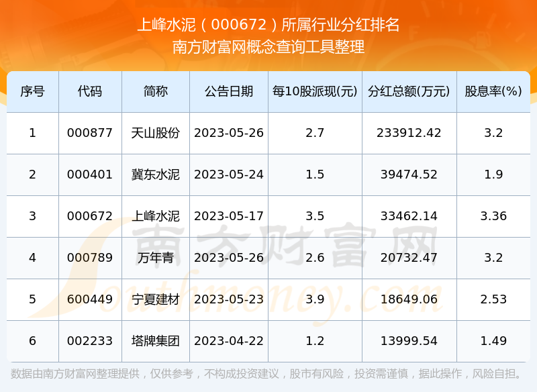
Task: Click the title 上峰水泥（000672）所属行业分红排名
Action: tap(268, 25)
